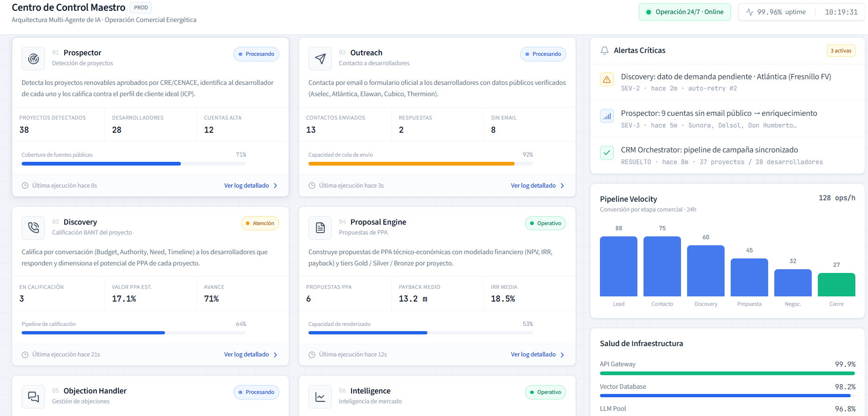
Task: Click the green check icon on CRM Orchestrator alert
Action: pos(607,152)
